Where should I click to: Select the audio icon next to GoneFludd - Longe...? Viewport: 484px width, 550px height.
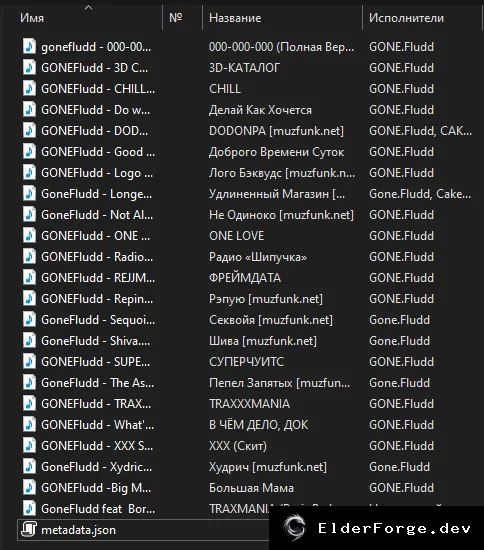coord(29,193)
